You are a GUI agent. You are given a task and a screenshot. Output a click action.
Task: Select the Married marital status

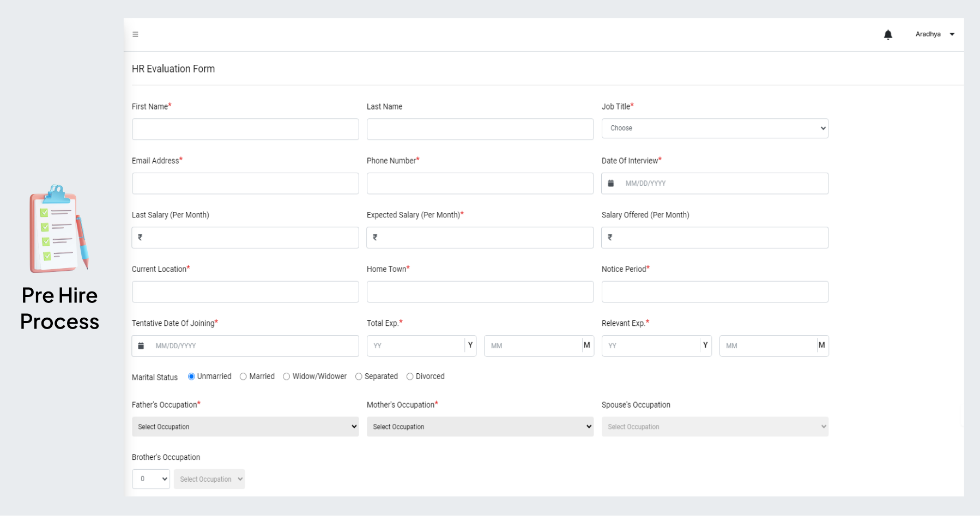click(x=243, y=377)
